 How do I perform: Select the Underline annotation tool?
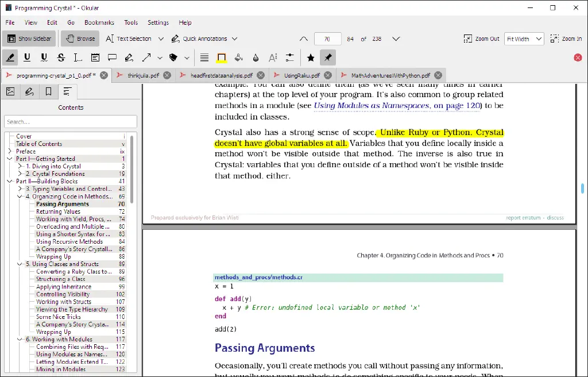[27, 57]
